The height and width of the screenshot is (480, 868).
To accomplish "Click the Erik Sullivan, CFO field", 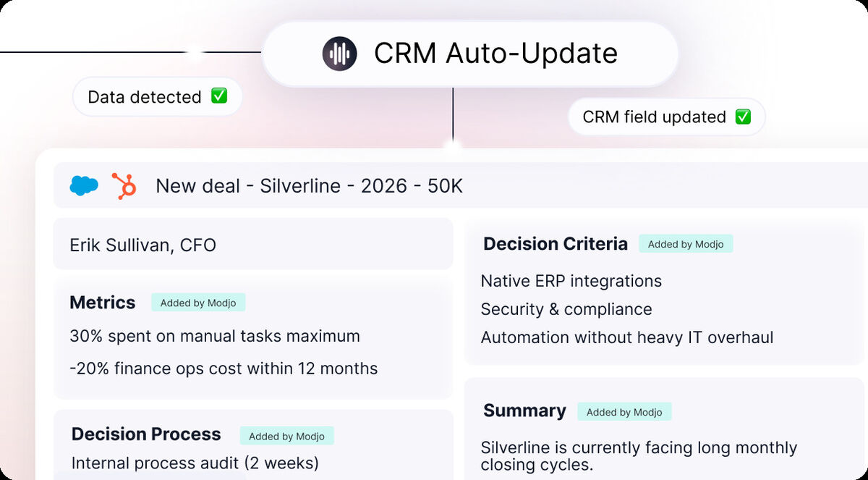I will [x=142, y=245].
